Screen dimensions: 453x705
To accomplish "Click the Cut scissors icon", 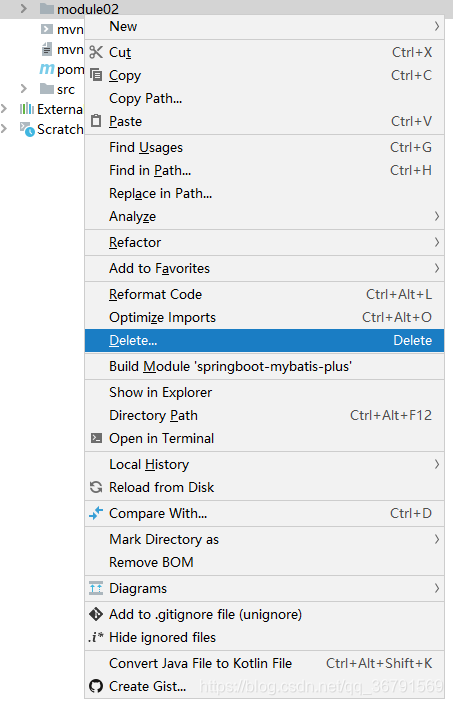I will click(96, 52).
